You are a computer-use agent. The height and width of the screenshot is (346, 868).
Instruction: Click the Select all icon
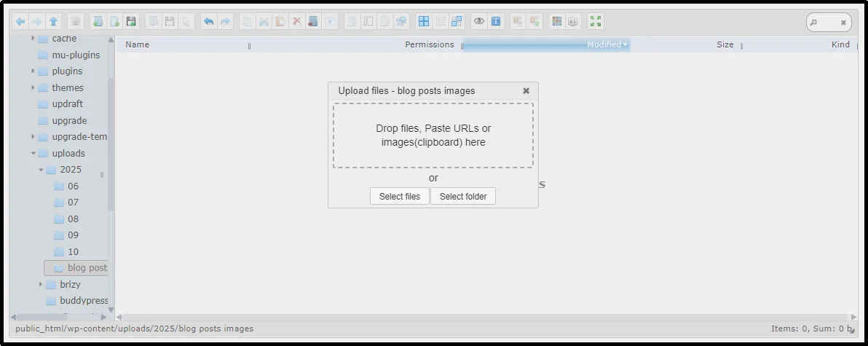tap(424, 22)
